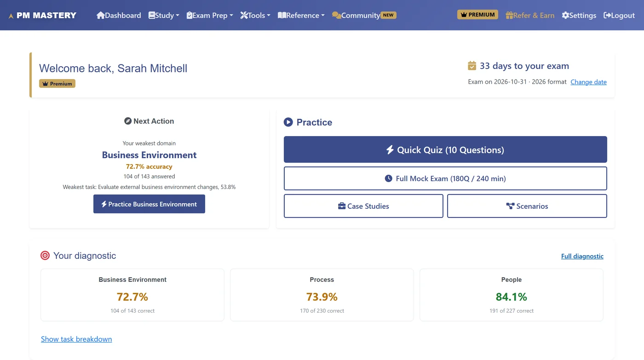Viewport: 644px width, 360px height.
Task: Click the briefcase icon on Case Studies
Action: 342,206
